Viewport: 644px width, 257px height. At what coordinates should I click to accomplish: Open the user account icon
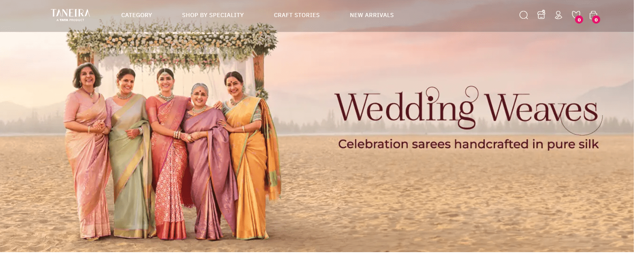pyautogui.click(x=558, y=15)
